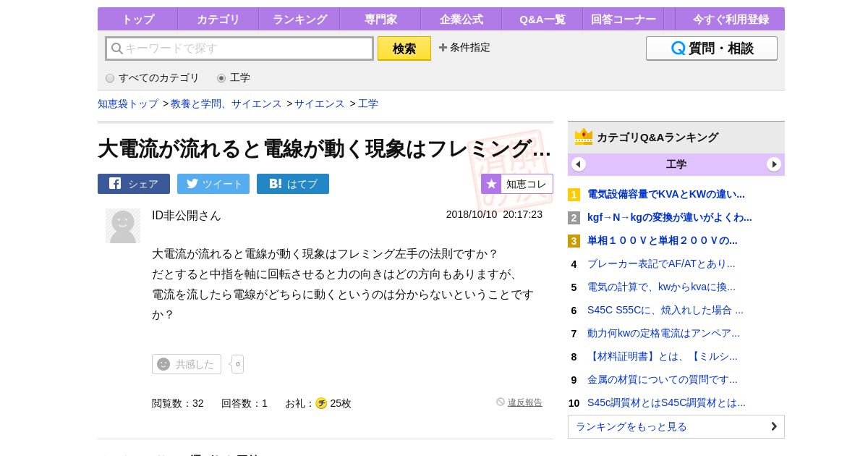Open ranking 6: S45C S55Cに、焼入れ

pos(665,310)
